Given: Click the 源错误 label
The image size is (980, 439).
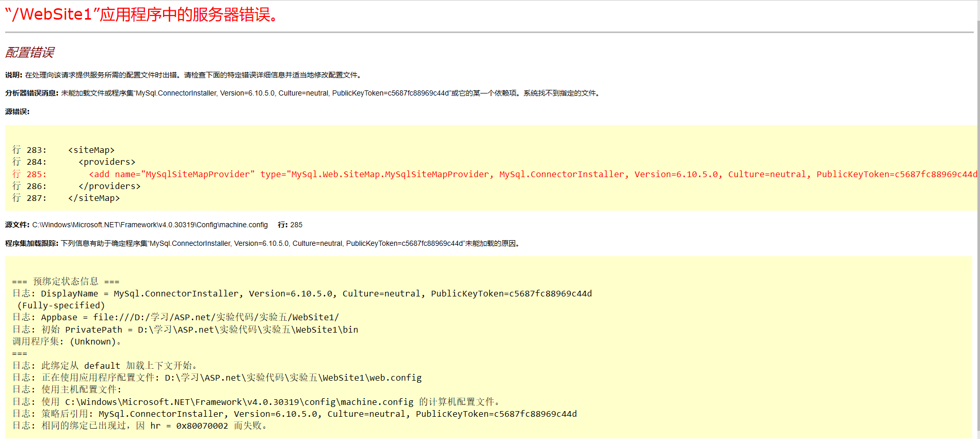Looking at the screenshot, I should [x=18, y=112].
